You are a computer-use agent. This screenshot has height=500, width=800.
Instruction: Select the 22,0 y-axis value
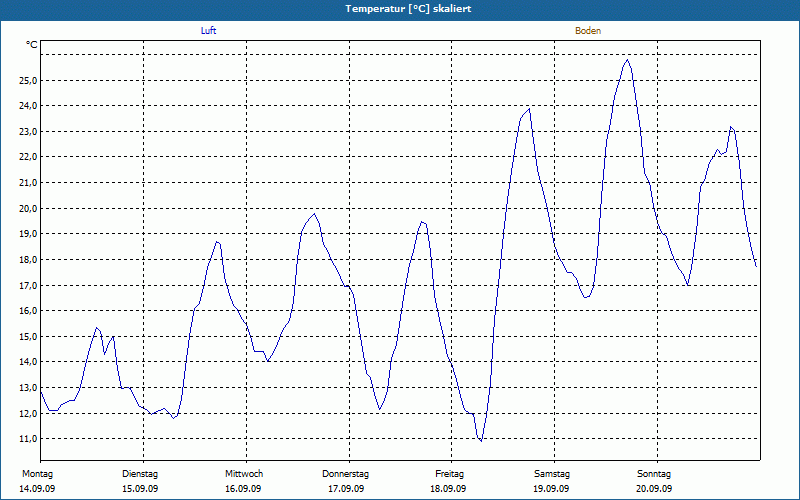(x=28, y=157)
